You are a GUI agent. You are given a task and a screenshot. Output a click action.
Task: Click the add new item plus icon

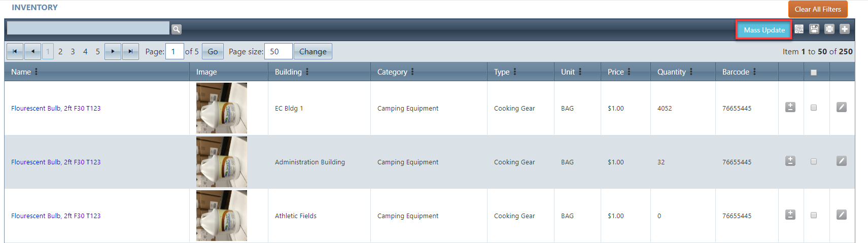845,29
